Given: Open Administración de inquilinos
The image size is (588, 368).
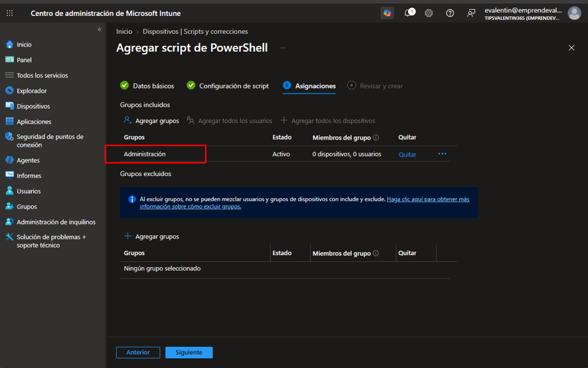Looking at the screenshot, I should (x=56, y=222).
